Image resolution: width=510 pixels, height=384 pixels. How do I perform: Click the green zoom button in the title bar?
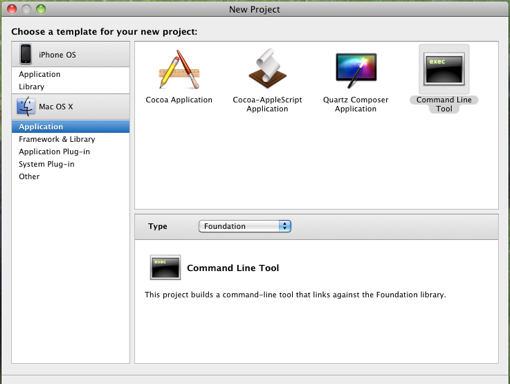41,9
